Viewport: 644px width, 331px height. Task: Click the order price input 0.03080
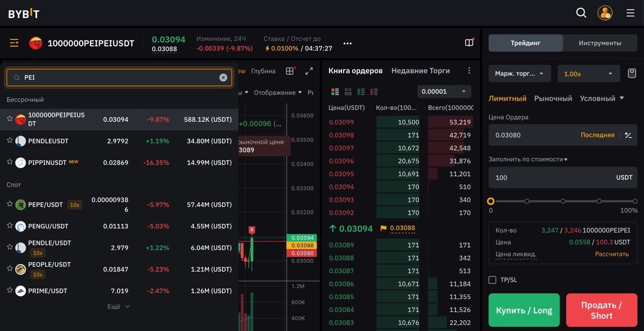pyautogui.click(x=533, y=135)
